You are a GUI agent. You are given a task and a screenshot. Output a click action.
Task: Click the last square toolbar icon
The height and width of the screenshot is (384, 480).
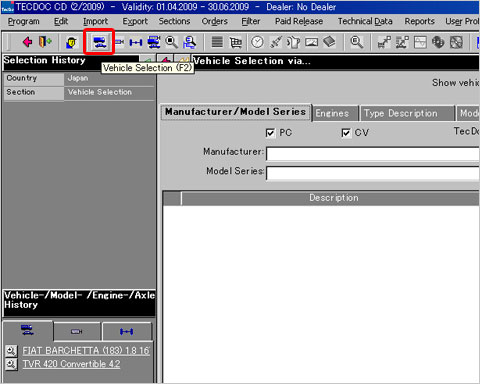456,42
